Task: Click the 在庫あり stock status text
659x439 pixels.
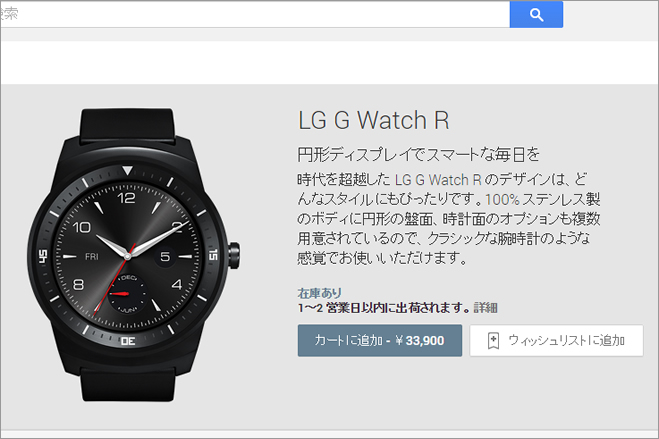Action: pos(319,293)
